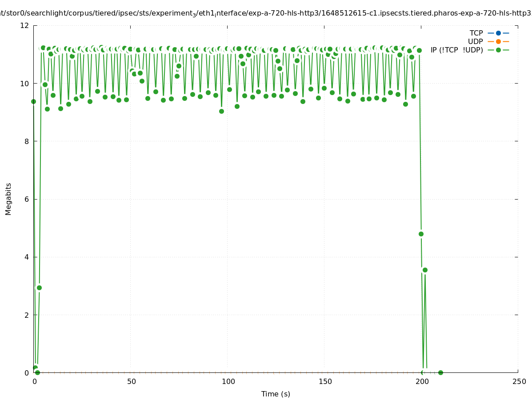This screenshot has width=532, height=400.
Task: Toggle the IP (!TCP !UDP) legend label
Action: tap(456, 50)
